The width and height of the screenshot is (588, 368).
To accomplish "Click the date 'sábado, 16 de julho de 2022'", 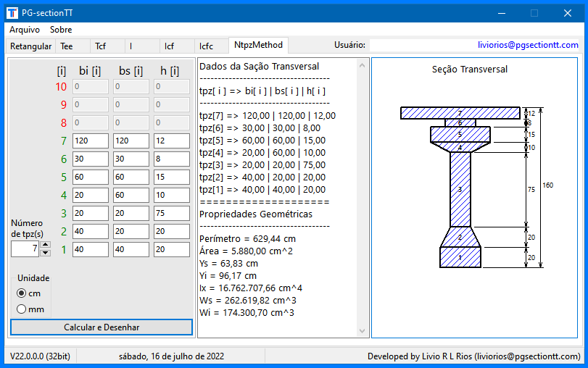I will (x=171, y=356).
